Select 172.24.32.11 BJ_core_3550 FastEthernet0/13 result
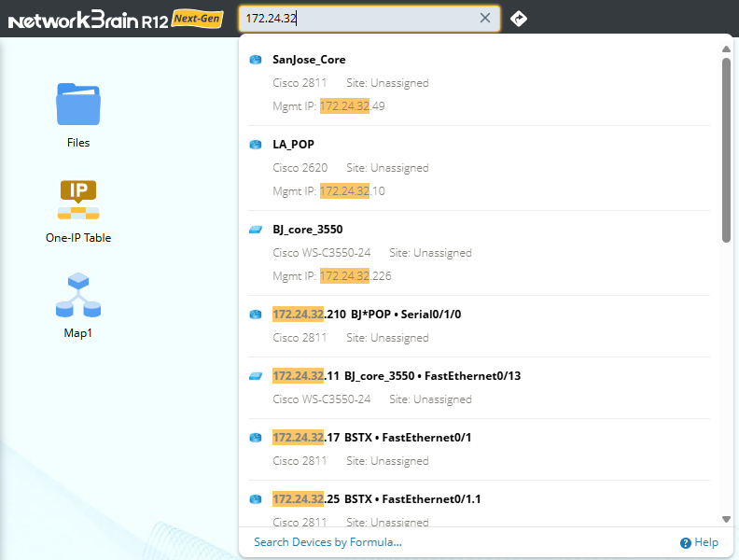Screen dimensions: 739x560 coord(396,376)
